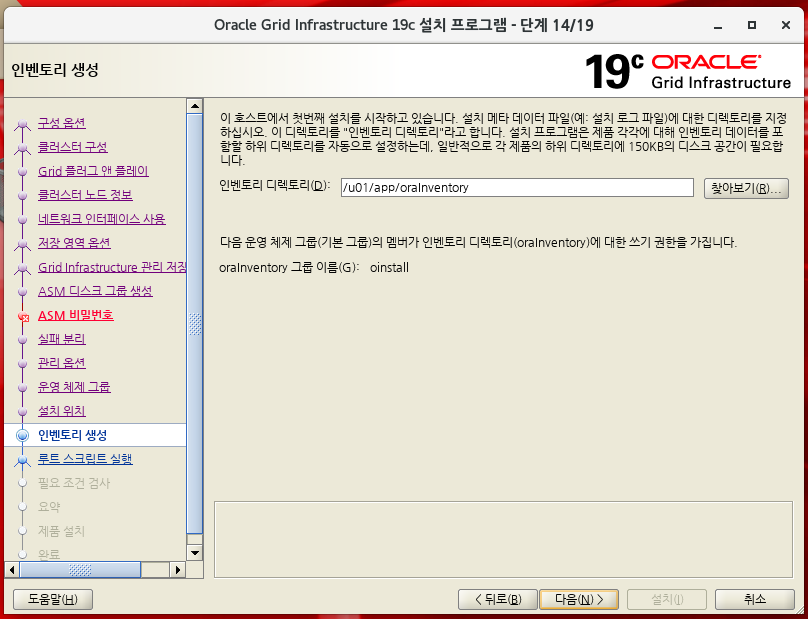Go to the 구성 옵션 step
808x619 pixels.
click(x=61, y=123)
